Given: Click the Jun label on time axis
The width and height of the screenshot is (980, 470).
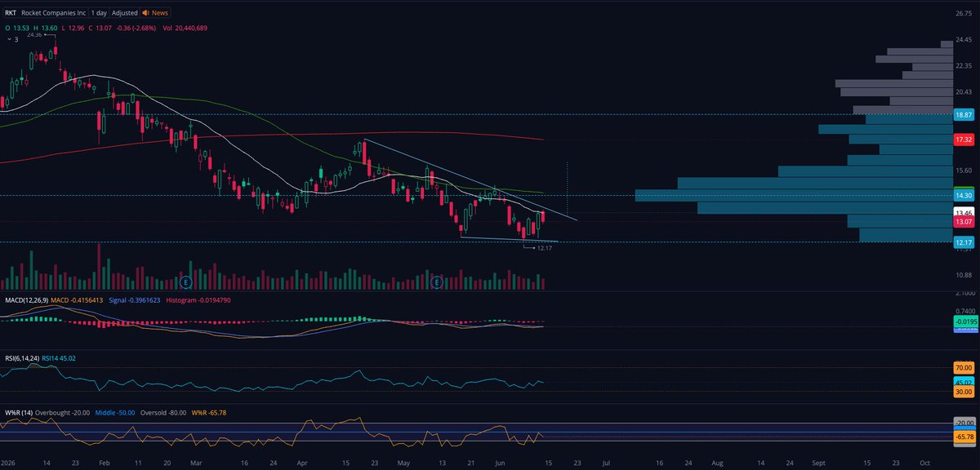Looking at the screenshot, I should point(500,463).
